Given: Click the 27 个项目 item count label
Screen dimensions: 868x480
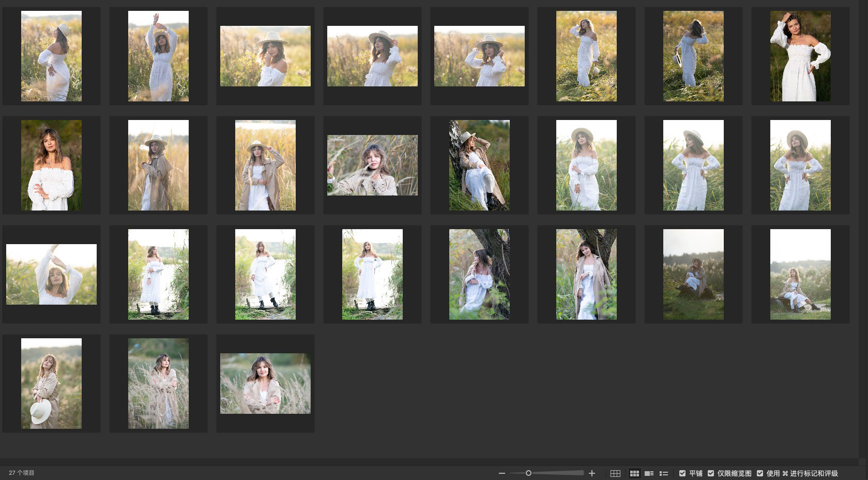Looking at the screenshot, I should point(22,473).
